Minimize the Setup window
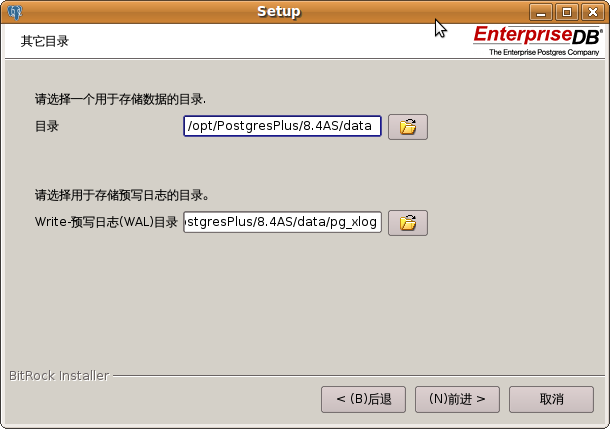 pos(541,12)
